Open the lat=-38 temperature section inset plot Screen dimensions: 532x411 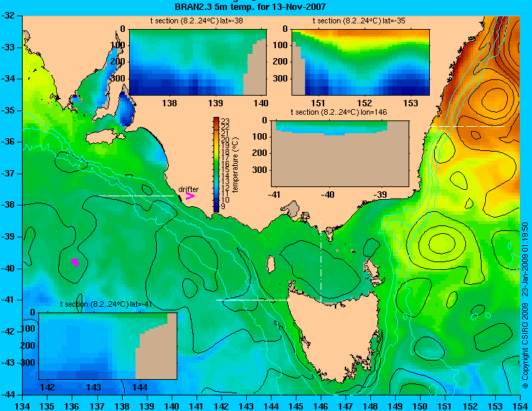coord(198,62)
